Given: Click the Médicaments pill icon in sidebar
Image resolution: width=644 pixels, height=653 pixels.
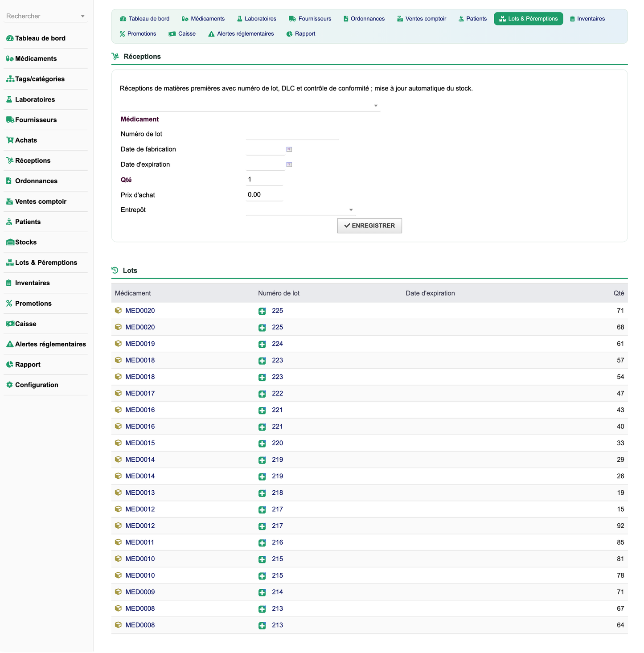Looking at the screenshot, I should point(10,59).
